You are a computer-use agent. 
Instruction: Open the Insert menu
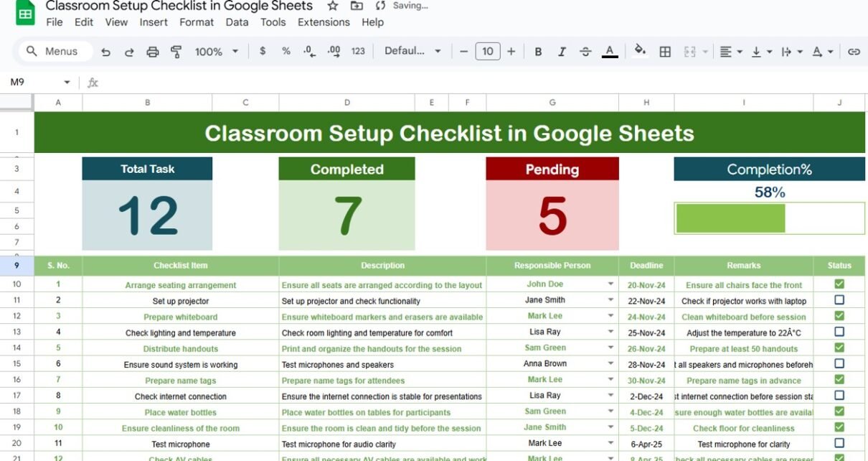154,22
